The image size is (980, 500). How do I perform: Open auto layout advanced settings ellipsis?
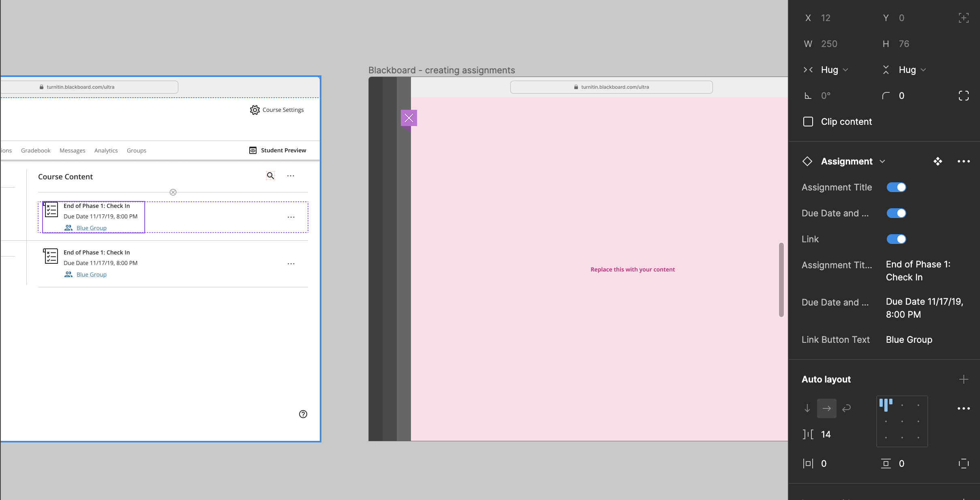pyautogui.click(x=963, y=408)
